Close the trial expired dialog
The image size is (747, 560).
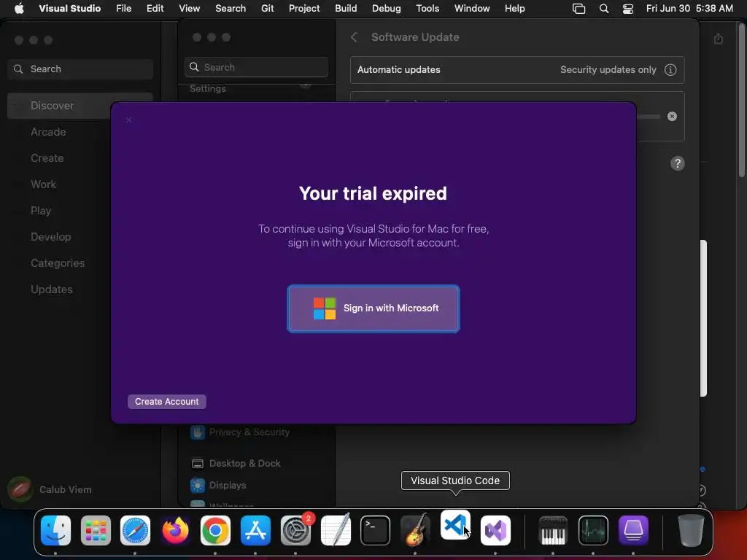(128, 120)
